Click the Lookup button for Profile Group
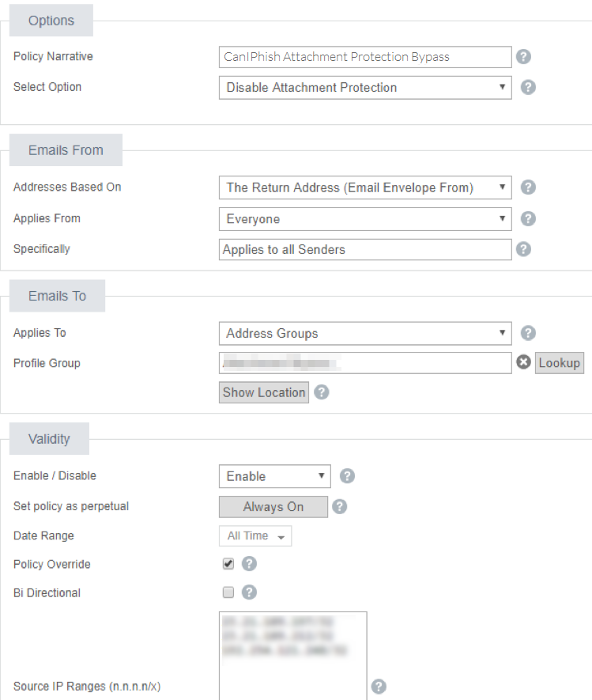Screen dimensions: 592x700 pos(559,363)
